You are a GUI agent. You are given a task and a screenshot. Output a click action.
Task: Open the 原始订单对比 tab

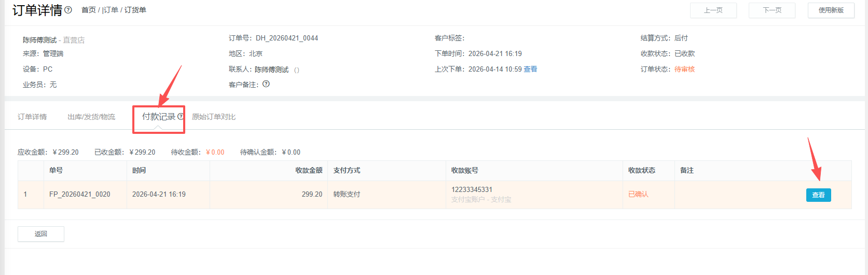[x=214, y=117]
